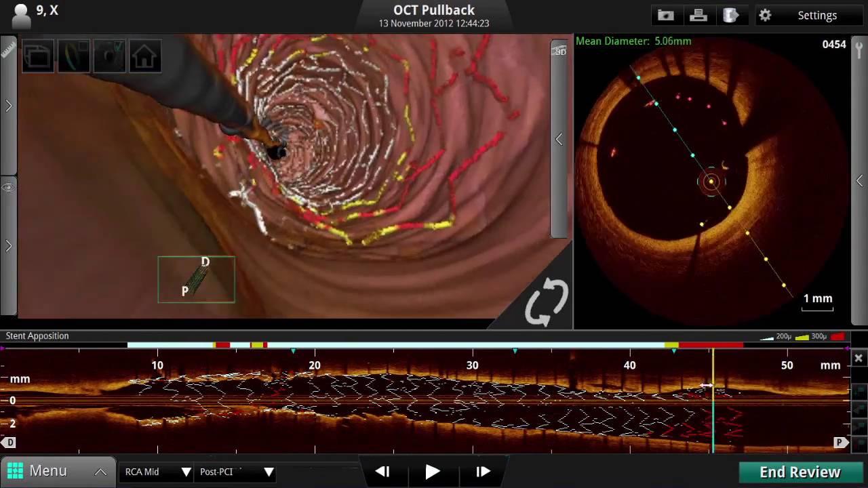Open the wrench tools panel
Screen dimensions: 868x488
pyautogui.click(x=859, y=50)
